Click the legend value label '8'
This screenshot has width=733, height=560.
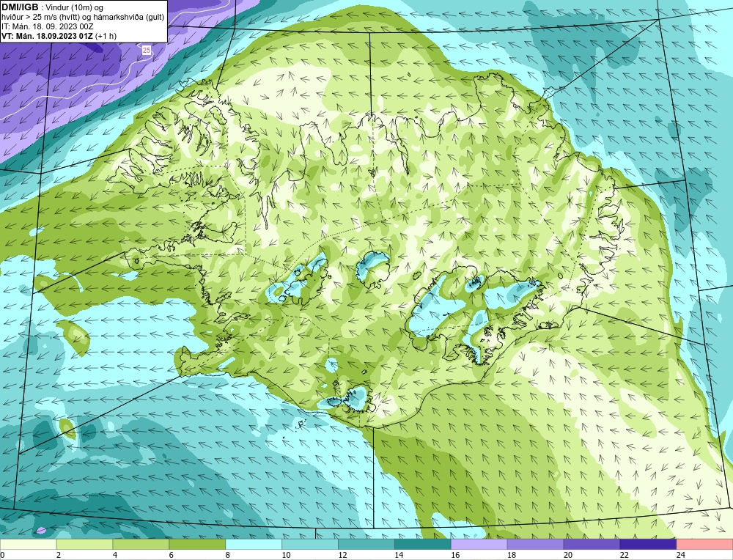(228, 555)
